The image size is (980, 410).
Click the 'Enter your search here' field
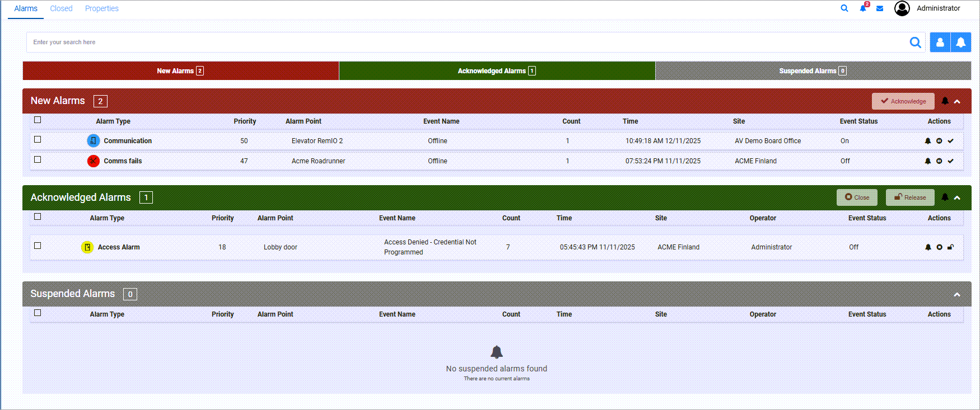pos(465,43)
